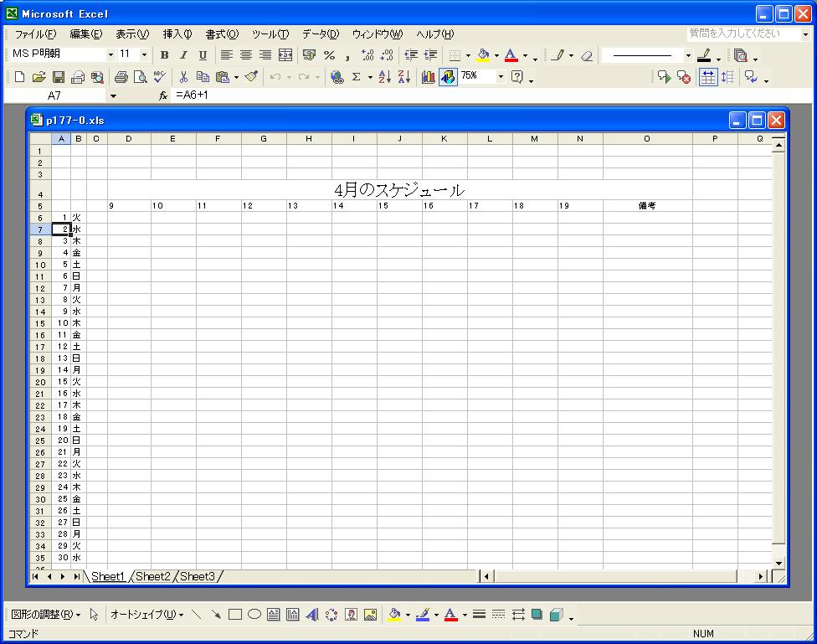Insert a text box from drawing toolbar
Screen dimensions: 817x644
point(274,615)
